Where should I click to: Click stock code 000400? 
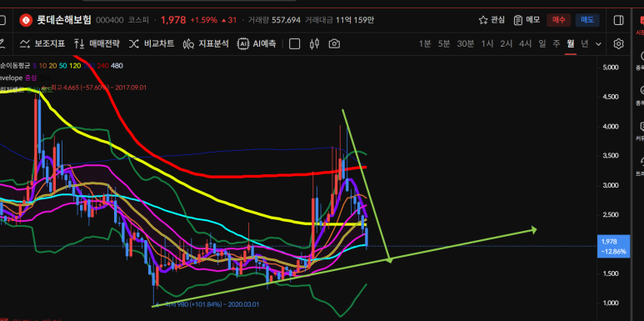(109, 20)
